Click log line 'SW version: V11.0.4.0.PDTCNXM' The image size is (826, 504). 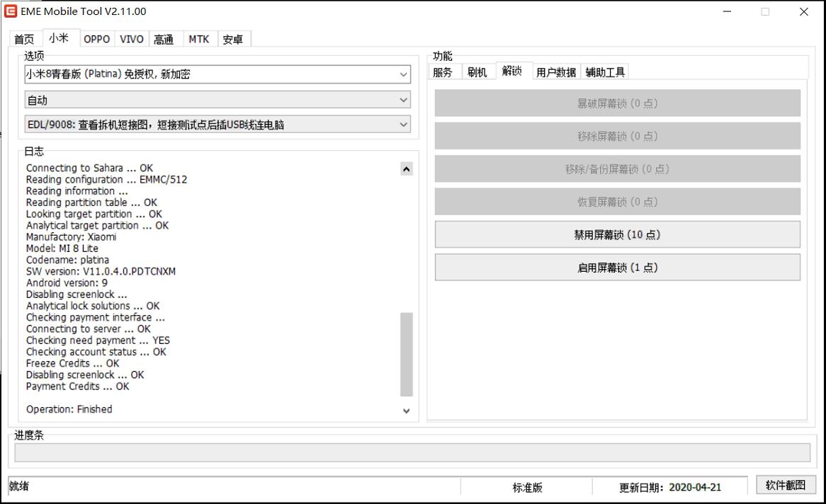[x=101, y=271]
